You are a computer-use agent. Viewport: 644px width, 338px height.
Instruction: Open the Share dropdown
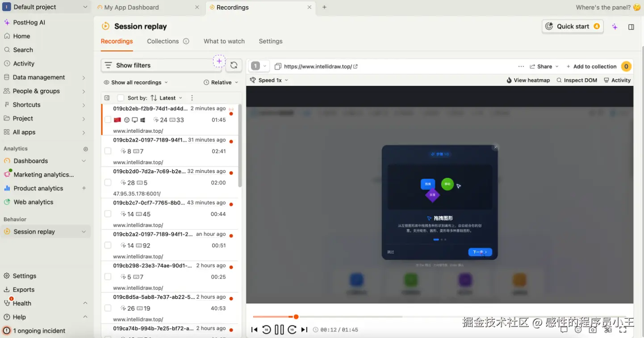coord(544,67)
